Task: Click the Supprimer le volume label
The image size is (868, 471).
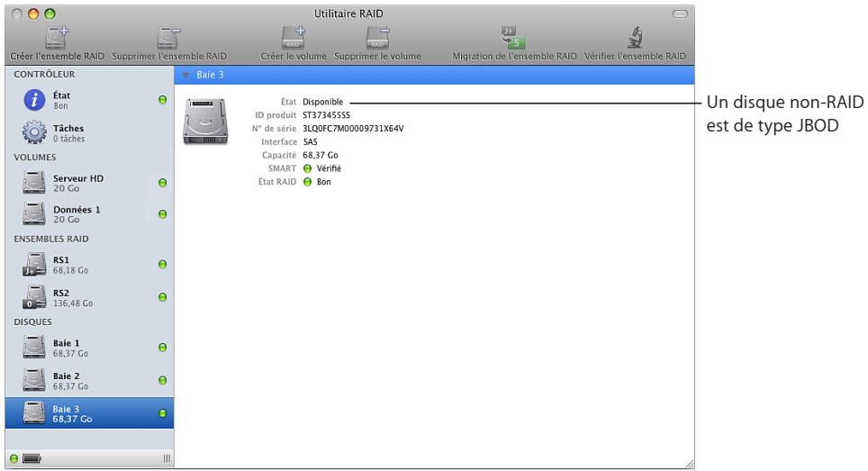Action: (x=377, y=57)
